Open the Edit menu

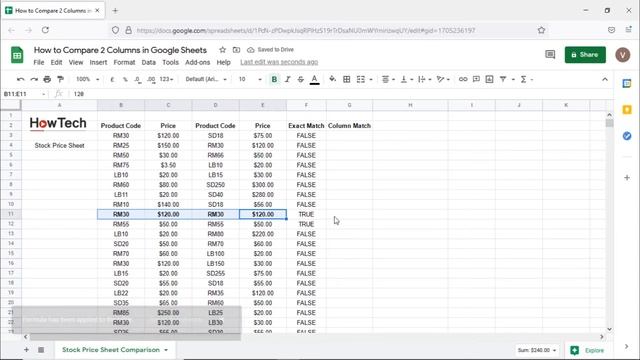(56, 62)
